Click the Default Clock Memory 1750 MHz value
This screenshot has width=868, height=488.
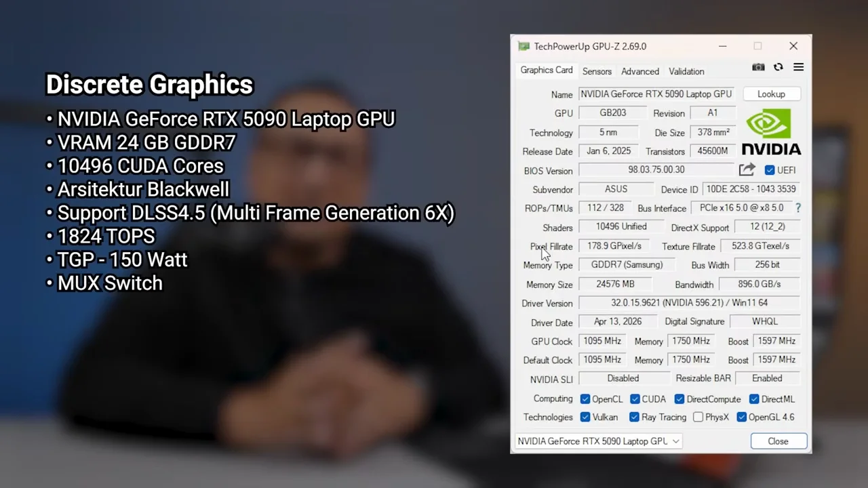coord(691,360)
